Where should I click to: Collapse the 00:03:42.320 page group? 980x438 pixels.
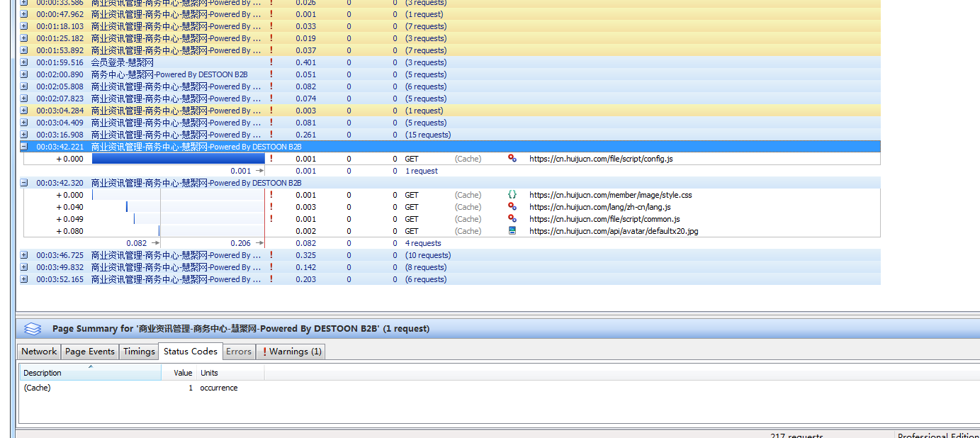click(x=24, y=183)
